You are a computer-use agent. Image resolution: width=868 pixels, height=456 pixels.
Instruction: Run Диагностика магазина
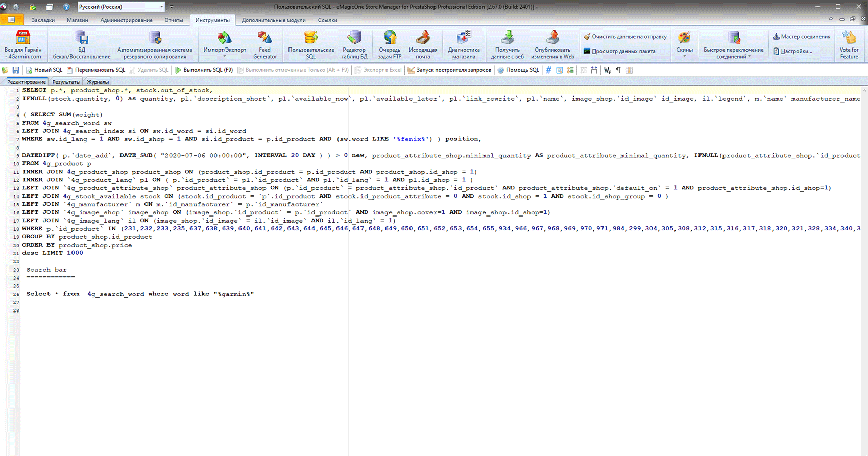point(464,44)
